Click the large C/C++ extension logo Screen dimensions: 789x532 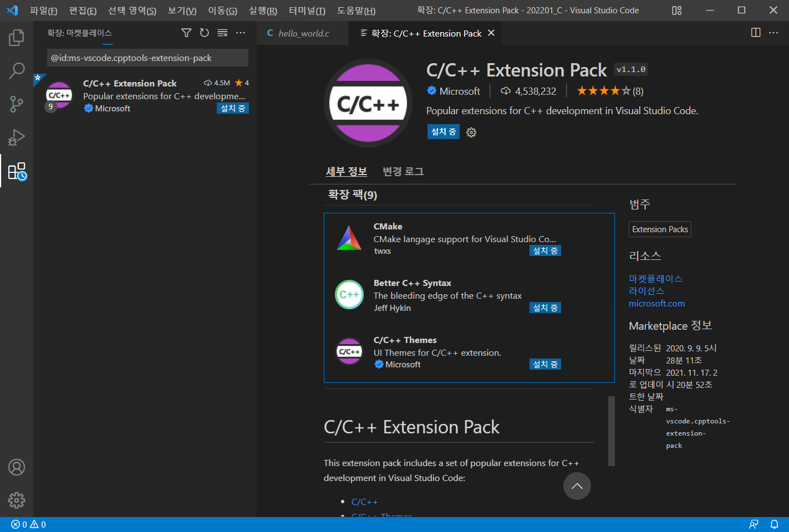(x=368, y=104)
